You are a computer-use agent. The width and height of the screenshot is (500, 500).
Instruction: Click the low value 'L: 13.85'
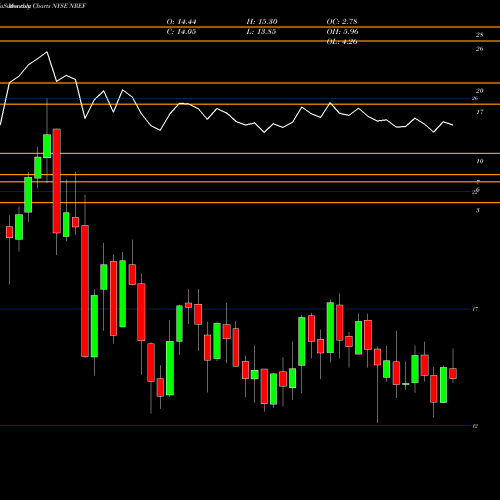(x=261, y=32)
